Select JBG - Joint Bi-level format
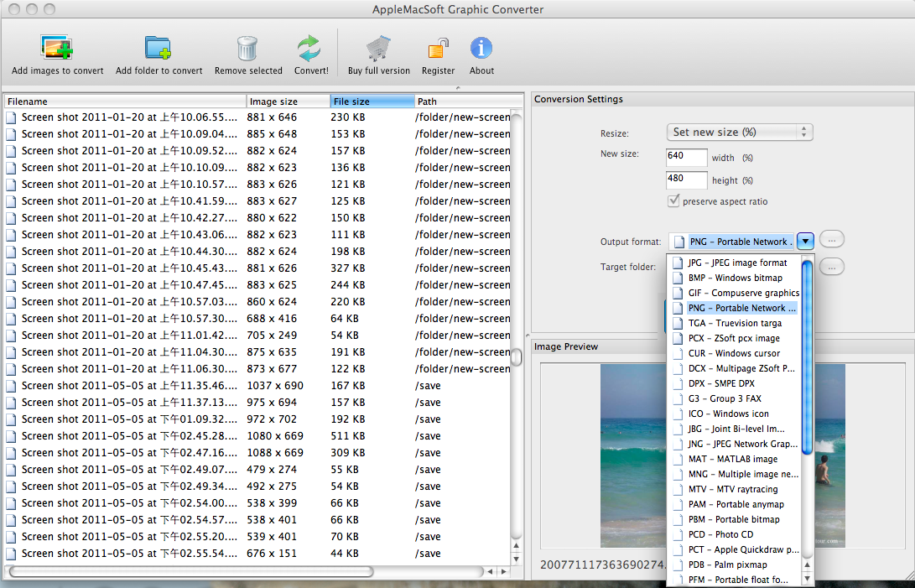 click(x=734, y=429)
